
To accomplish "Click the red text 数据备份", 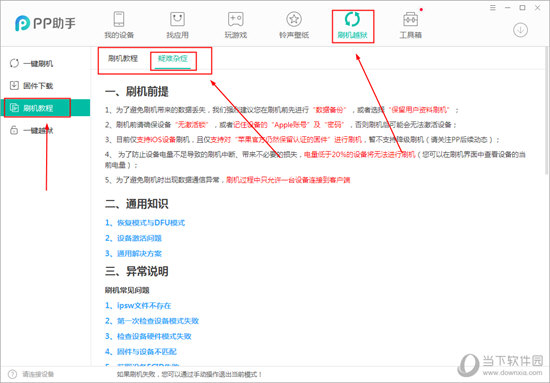I will [x=329, y=110].
